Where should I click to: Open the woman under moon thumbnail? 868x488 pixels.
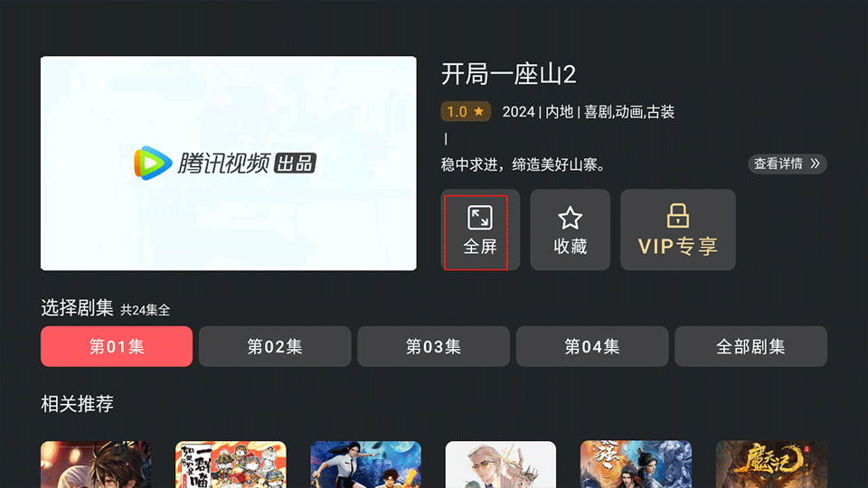click(366, 465)
